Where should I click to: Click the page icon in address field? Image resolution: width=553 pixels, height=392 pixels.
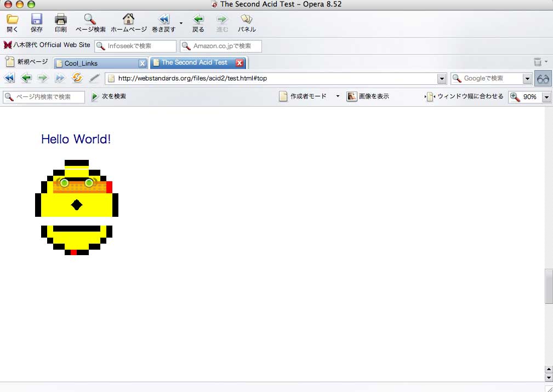111,78
